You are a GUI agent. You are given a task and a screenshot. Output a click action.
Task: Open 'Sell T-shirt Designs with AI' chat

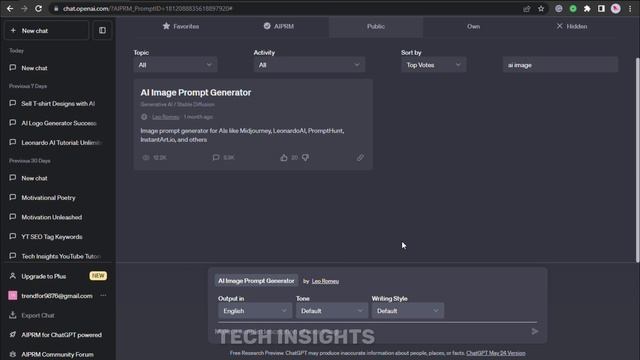pos(58,104)
